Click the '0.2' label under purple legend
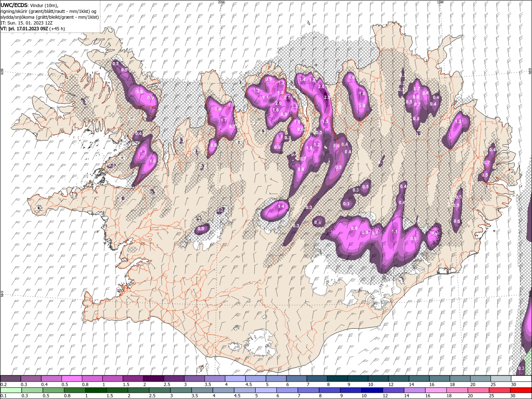This screenshot has height=399, width=532. coord(4,384)
